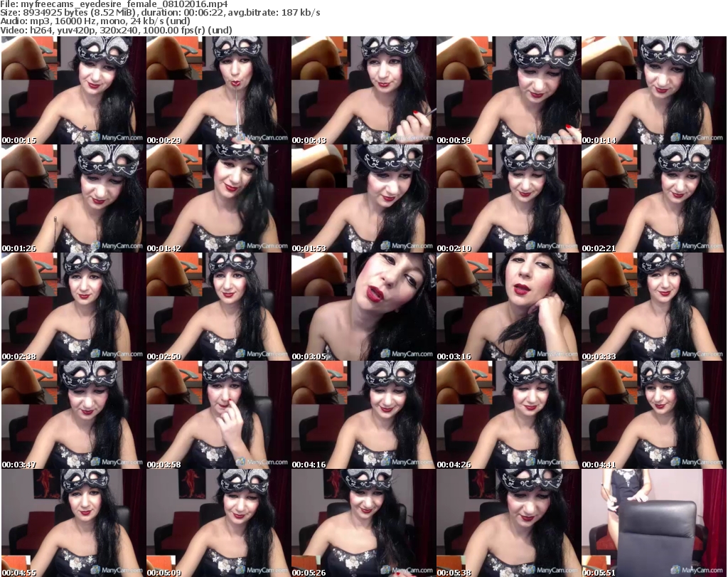Click the thumbnail timestamped 00:00:15
Viewport: 728px width, 577px height.
click(73, 90)
